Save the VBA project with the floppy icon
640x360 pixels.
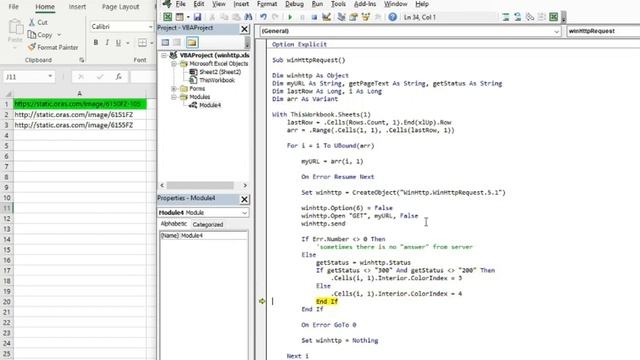tap(198, 17)
